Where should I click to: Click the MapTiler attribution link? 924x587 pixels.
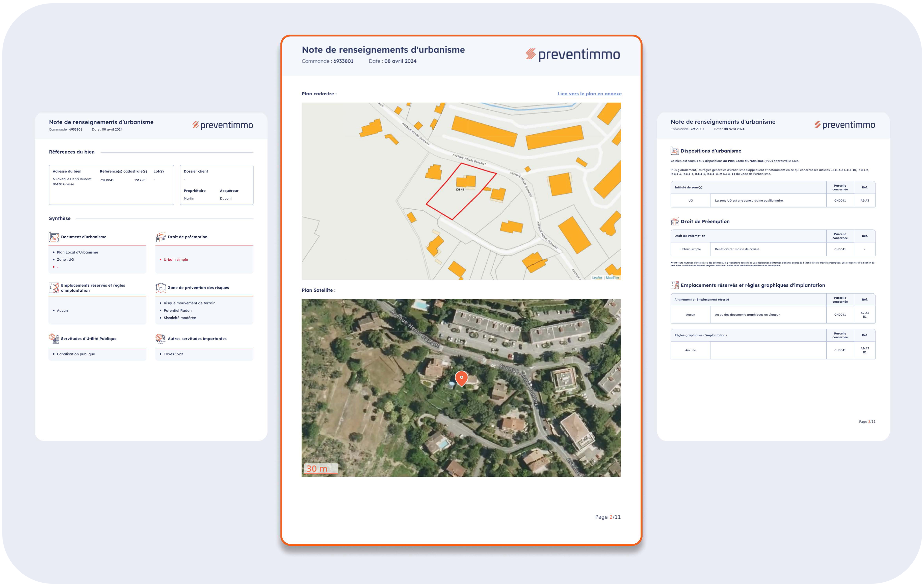pos(612,277)
